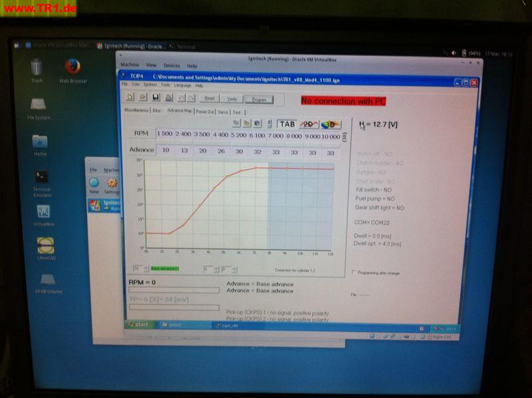The width and height of the screenshot is (532, 398).
Task: Select the Ignitech VM entry in VirtualBox Manager
Action: pos(105,206)
